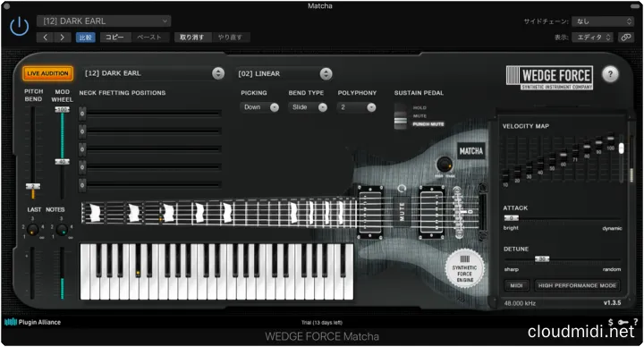Screen dimensions: 644x347
Task: Click the コピー copy button
Action: 115,38
